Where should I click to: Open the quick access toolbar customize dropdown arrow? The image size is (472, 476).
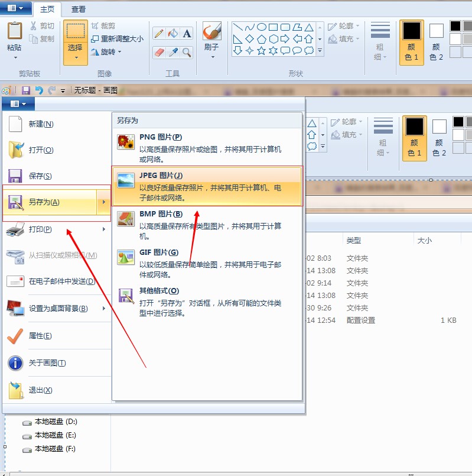pos(63,91)
